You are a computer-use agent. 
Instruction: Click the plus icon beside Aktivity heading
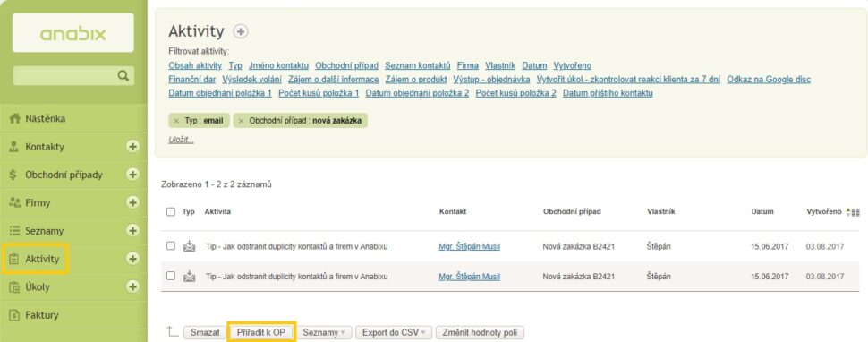240,32
